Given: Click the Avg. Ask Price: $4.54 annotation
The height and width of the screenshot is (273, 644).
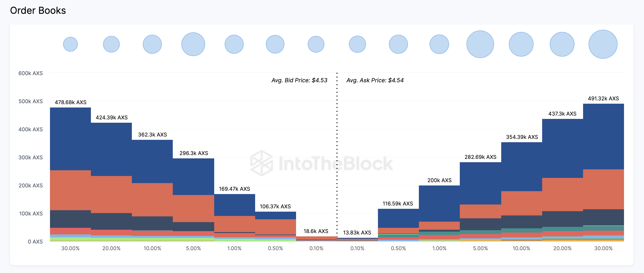Looking at the screenshot, I should 375,80.
